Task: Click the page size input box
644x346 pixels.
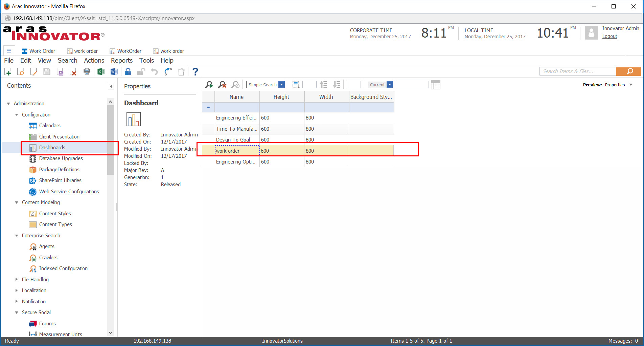Action: 309,85
